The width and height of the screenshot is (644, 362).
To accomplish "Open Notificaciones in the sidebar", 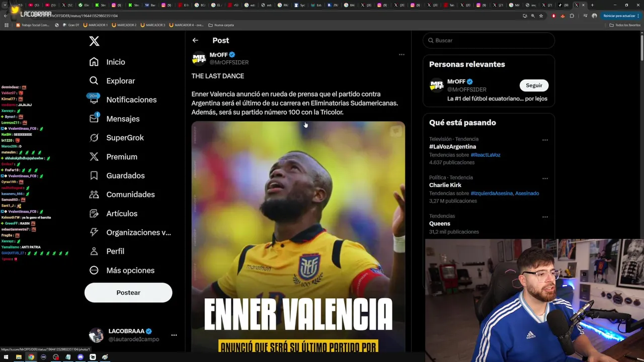I will click(x=123, y=100).
